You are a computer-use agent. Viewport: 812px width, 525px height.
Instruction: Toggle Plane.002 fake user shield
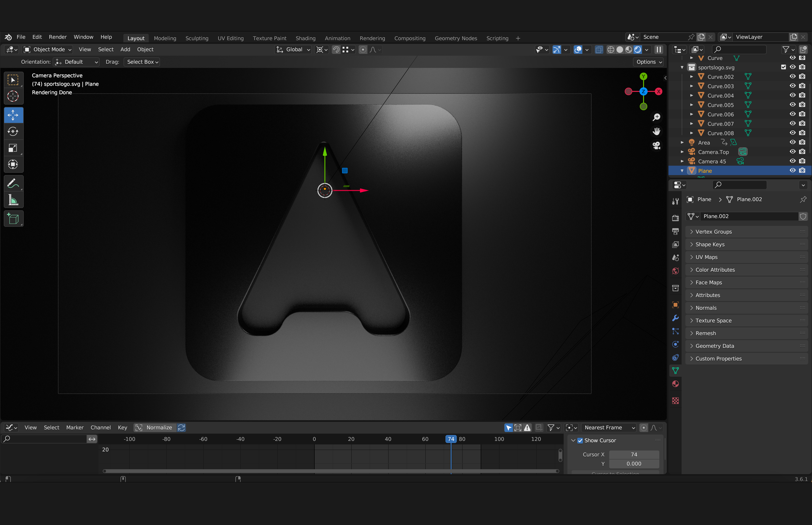point(803,216)
